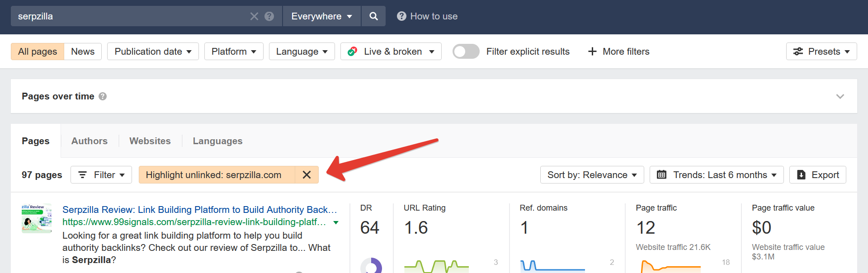Open the Live & broken dropdown
868x273 pixels.
(391, 52)
